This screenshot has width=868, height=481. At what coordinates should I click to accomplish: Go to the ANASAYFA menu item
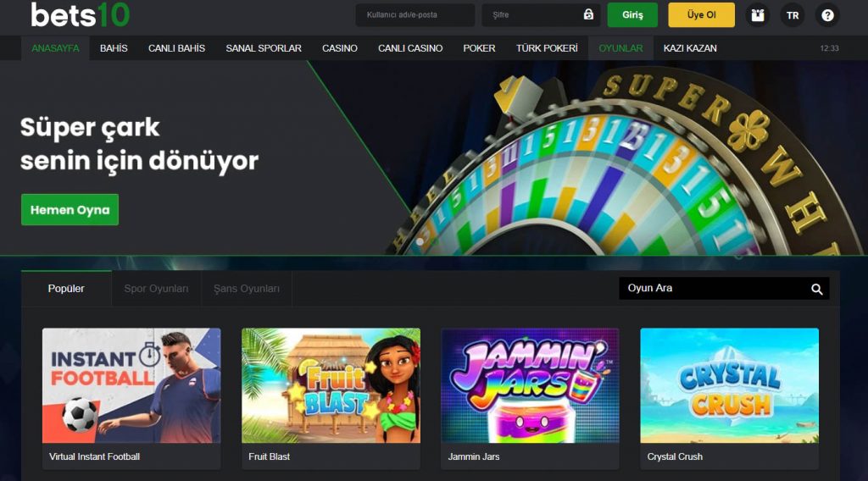(55, 48)
